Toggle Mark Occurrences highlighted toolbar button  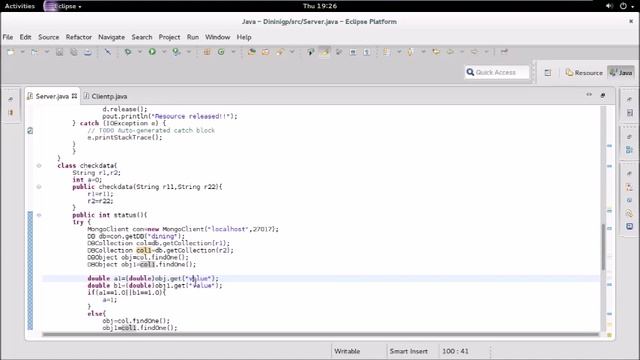point(325,52)
